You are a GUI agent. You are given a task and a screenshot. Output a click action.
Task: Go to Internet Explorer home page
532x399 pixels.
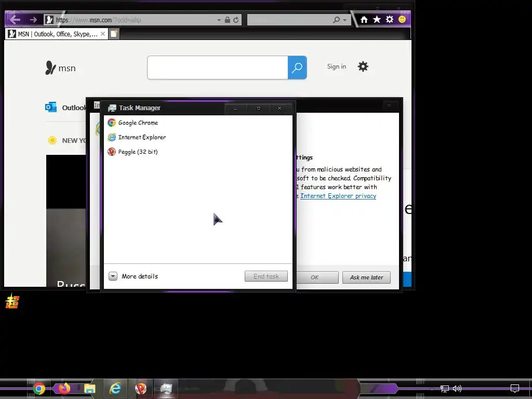364,20
